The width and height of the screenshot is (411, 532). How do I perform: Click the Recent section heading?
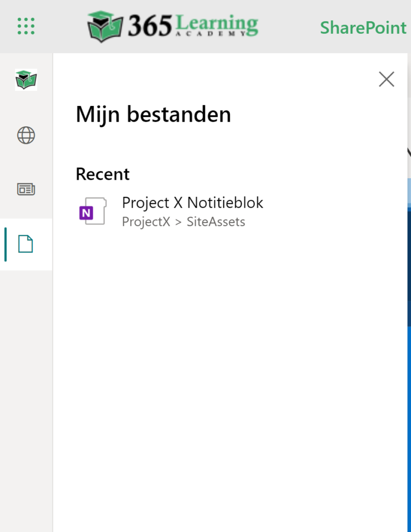(x=103, y=174)
